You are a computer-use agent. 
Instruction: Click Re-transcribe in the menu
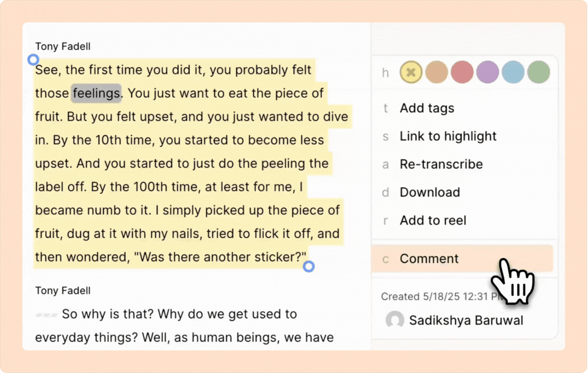441,164
